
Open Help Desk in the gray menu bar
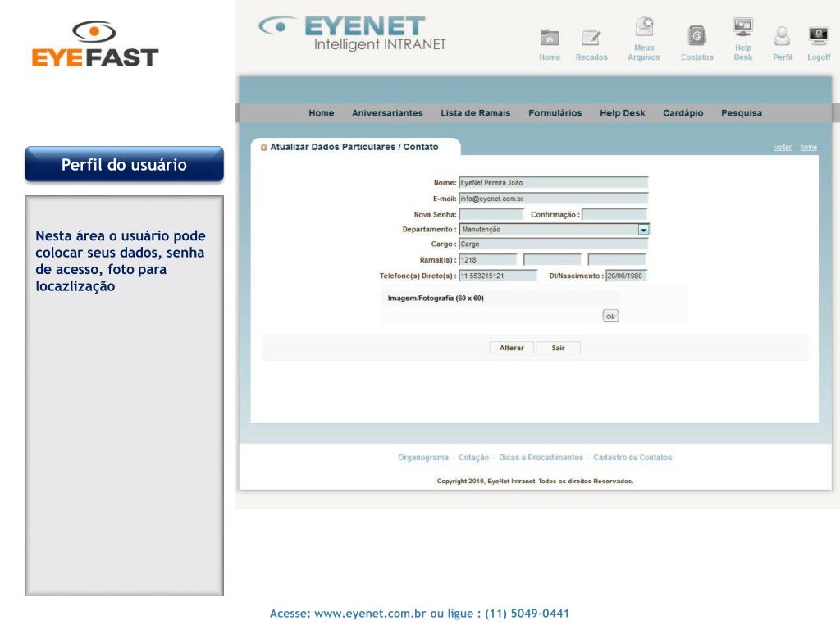click(x=622, y=113)
